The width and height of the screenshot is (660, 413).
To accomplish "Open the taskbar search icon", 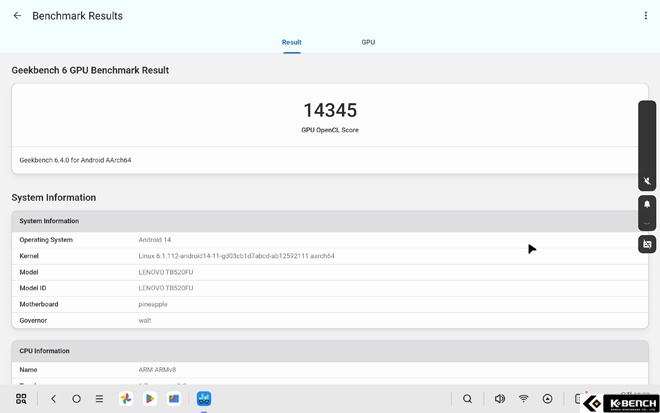I will click(467, 399).
